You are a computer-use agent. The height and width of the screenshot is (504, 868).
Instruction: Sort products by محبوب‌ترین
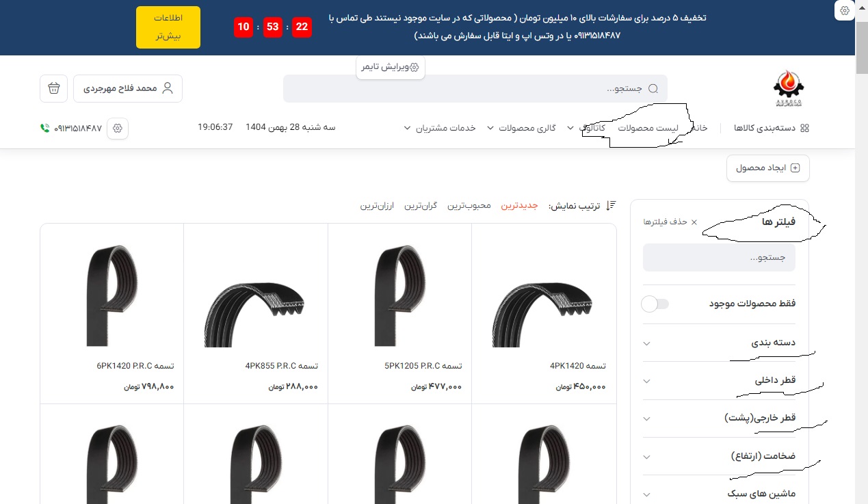click(469, 206)
